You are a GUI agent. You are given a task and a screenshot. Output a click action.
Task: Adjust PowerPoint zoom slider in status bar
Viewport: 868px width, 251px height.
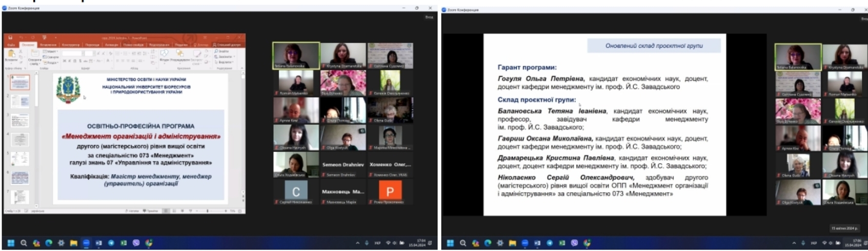click(207, 211)
